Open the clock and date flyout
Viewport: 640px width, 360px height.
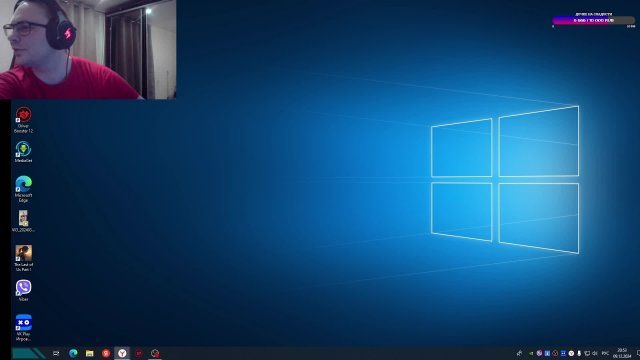622,353
